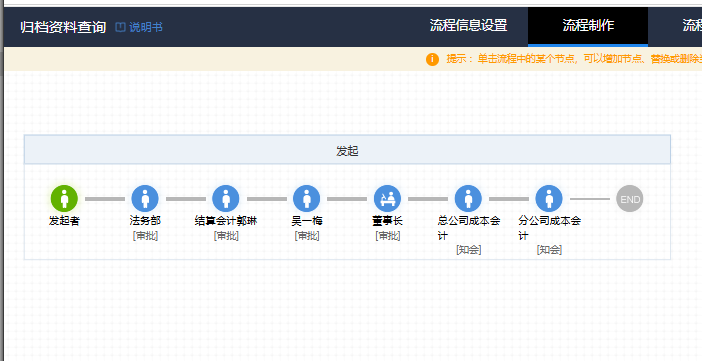Click the [审批] label under 法务部
The height and width of the screenshot is (361, 702).
coord(145,236)
